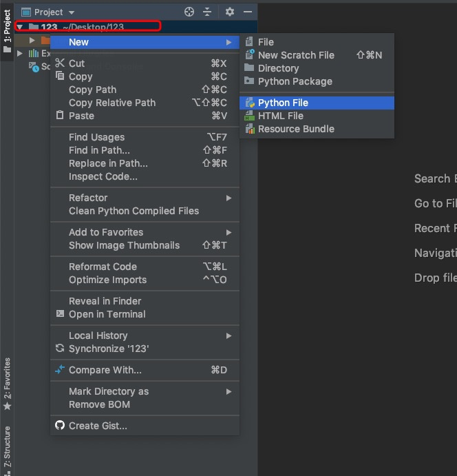Select Copy Relative Path in context menu

(x=112, y=103)
